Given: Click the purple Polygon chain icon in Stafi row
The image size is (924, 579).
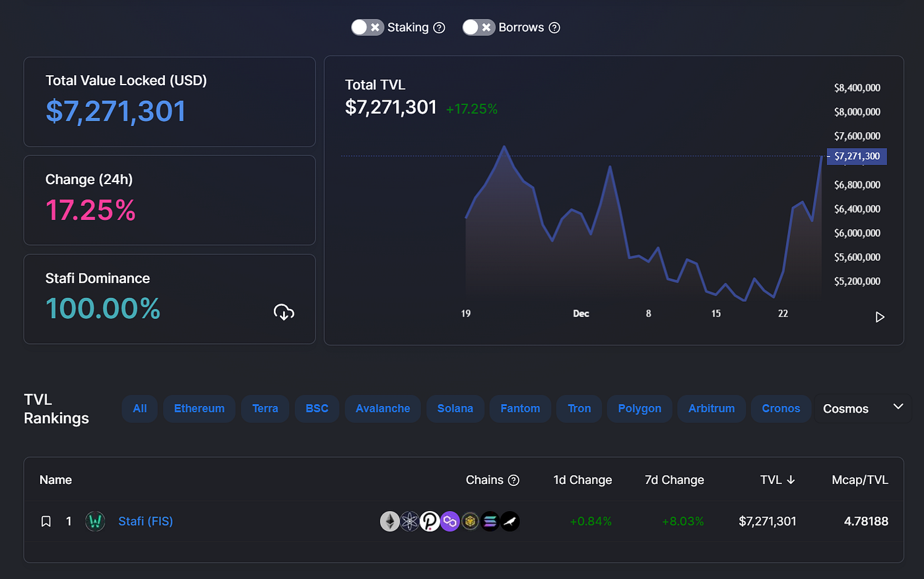Looking at the screenshot, I should pos(450,522).
